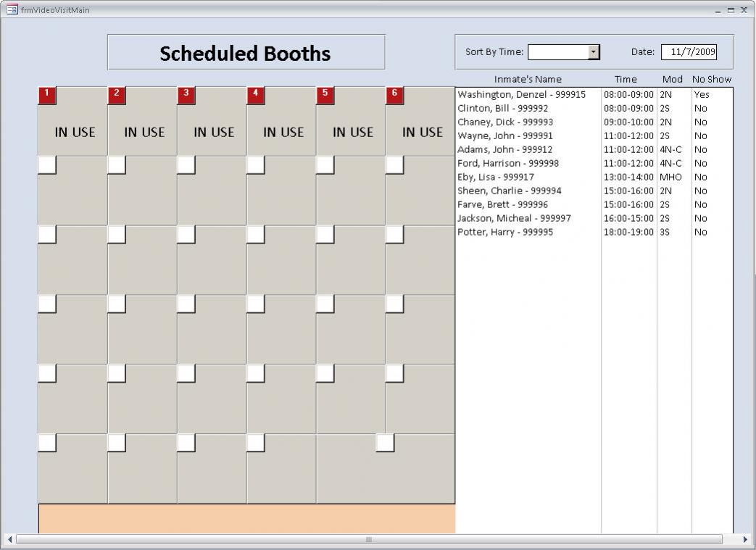This screenshot has width=756, height=550.
Task: Click the Inmate's Name column header
Action: tap(528, 80)
